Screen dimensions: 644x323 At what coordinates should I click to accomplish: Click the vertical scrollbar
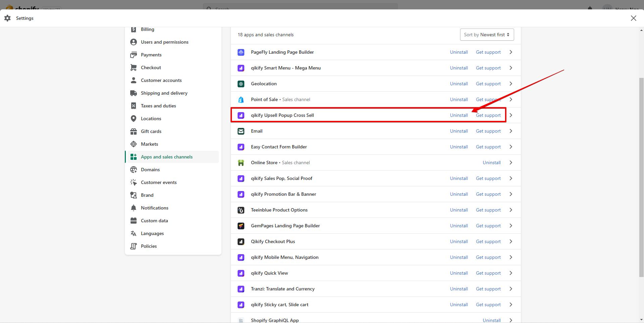click(641, 177)
